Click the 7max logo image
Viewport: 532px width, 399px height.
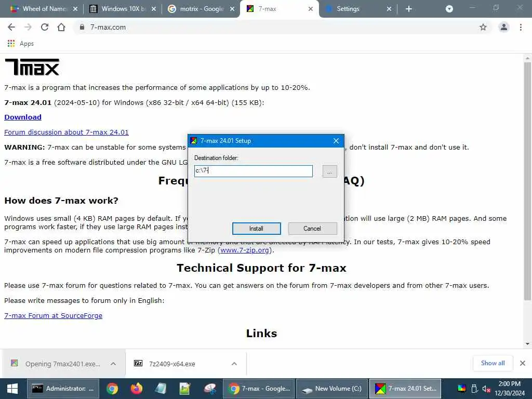(x=32, y=67)
